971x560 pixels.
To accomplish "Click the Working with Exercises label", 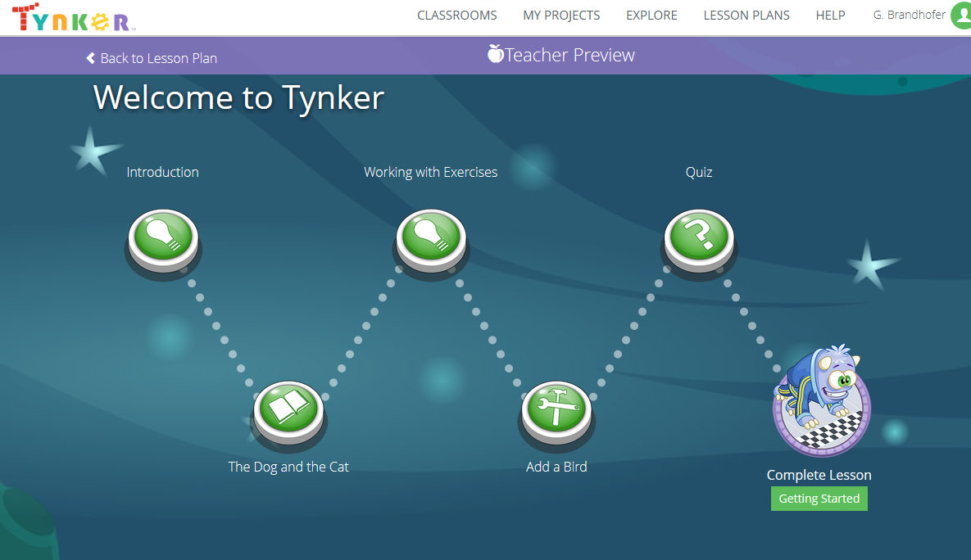I will (x=430, y=172).
